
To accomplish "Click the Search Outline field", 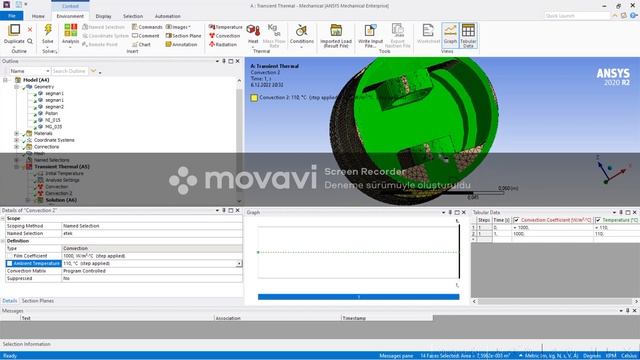I will pyautogui.click(x=70, y=71).
